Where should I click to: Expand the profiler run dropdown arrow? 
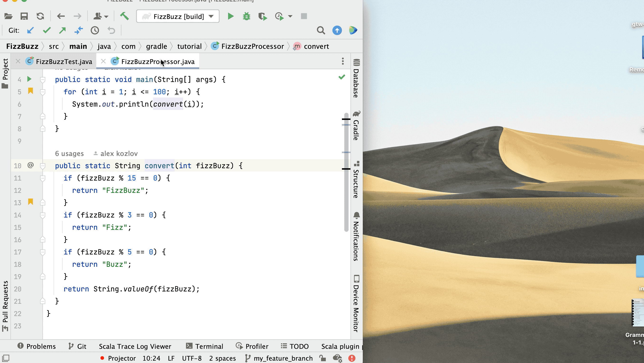click(x=290, y=17)
